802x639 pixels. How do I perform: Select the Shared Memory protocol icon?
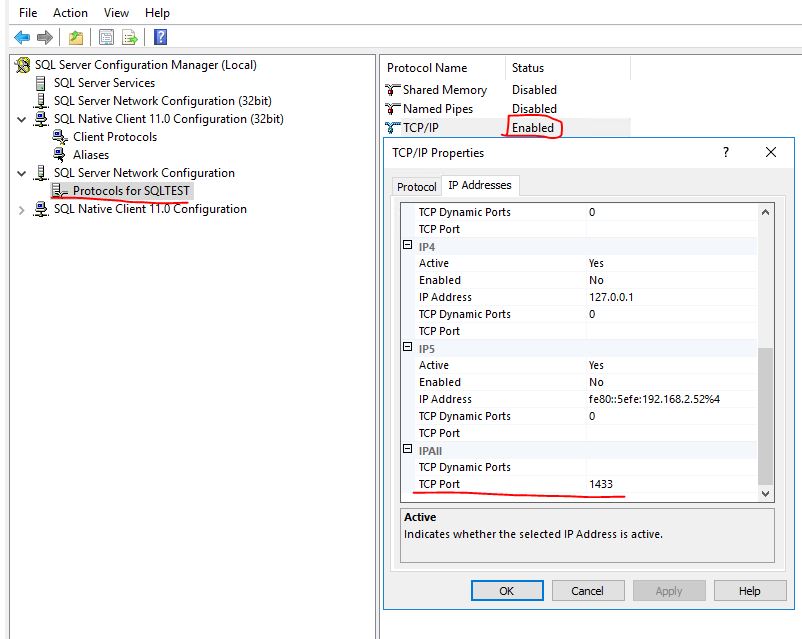[392, 89]
